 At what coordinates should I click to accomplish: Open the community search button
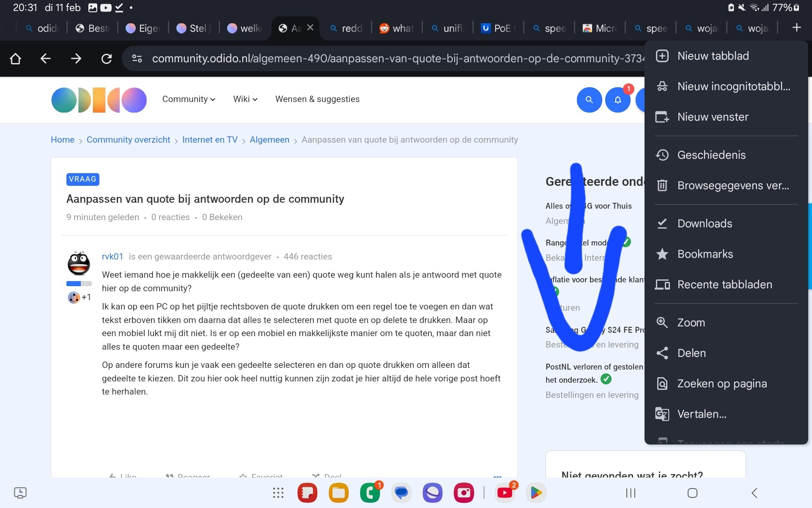click(x=589, y=100)
